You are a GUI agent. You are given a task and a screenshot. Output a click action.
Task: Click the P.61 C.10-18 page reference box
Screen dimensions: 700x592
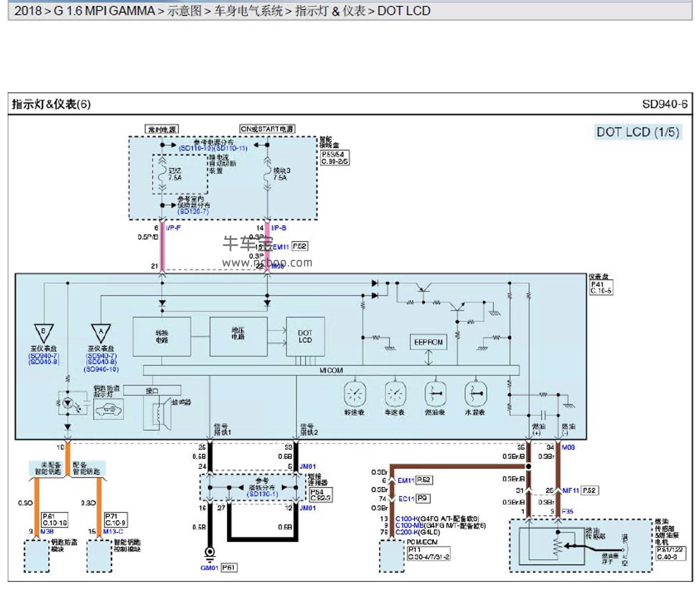[55, 520]
